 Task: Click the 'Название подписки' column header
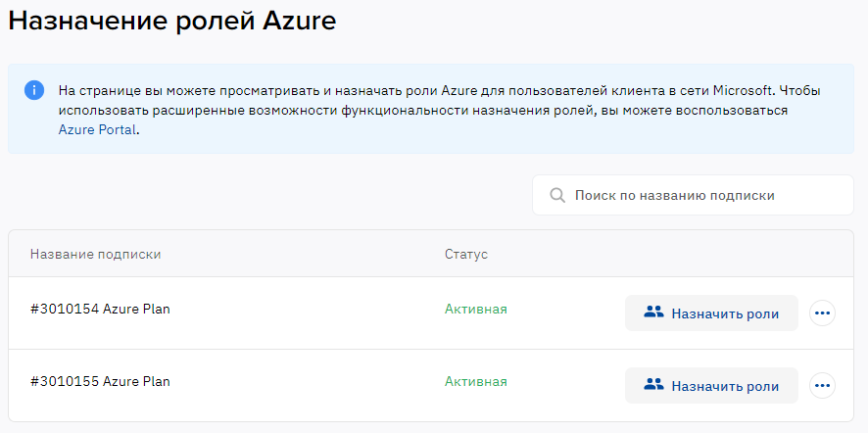(x=96, y=254)
